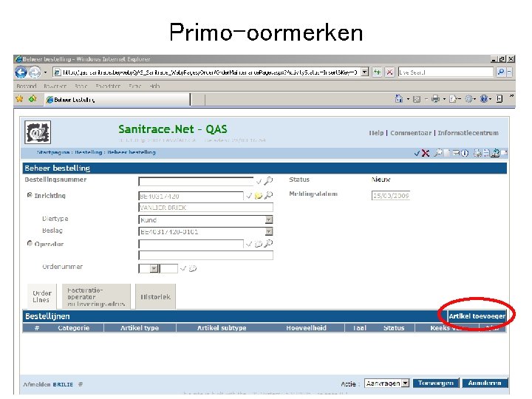Click the browser Home icon
The width and height of the screenshot is (532, 399).
click(399, 99)
